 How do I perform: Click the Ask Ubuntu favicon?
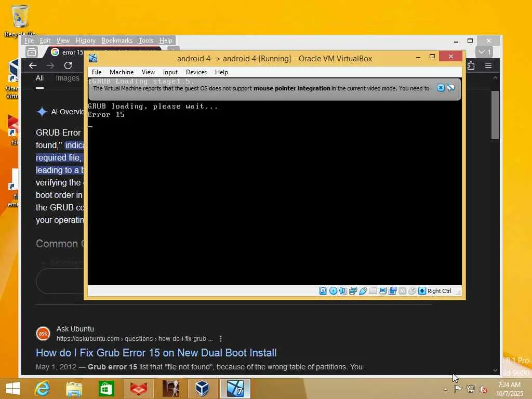click(x=43, y=334)
